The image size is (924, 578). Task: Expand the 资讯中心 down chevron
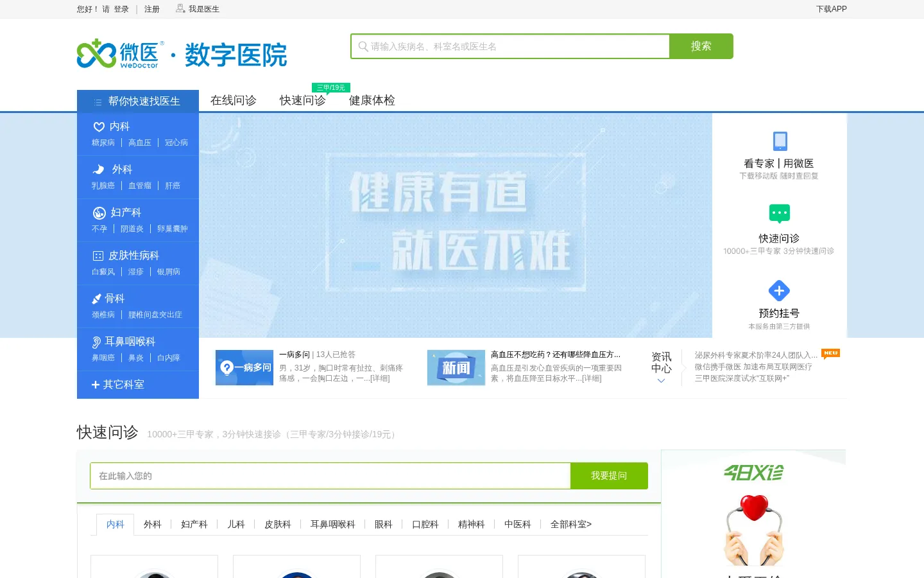pos(661,381)
